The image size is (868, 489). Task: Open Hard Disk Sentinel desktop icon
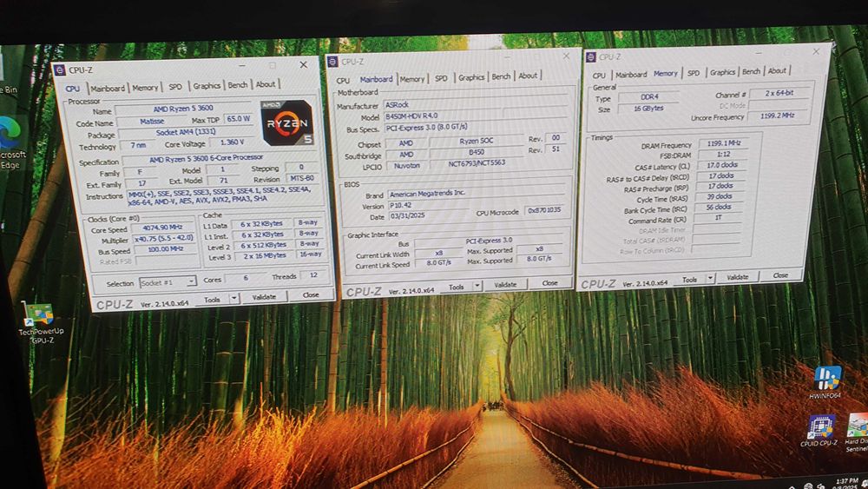coord(858,433)
